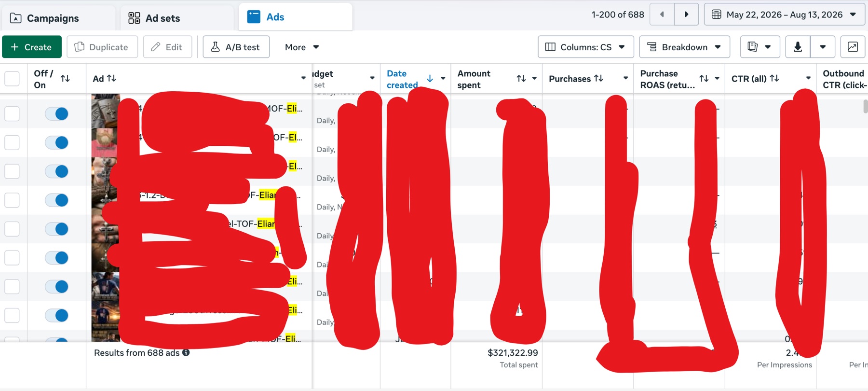The image size is (868, 391).
Task: Open the charts view icon
Action: click(853, 47)
